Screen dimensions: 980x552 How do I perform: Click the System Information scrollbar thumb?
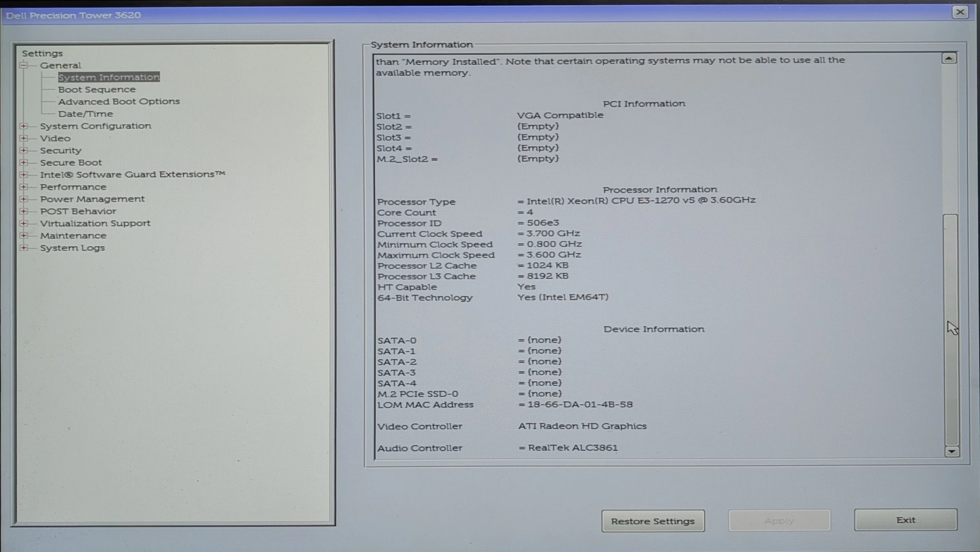[951, 330]
